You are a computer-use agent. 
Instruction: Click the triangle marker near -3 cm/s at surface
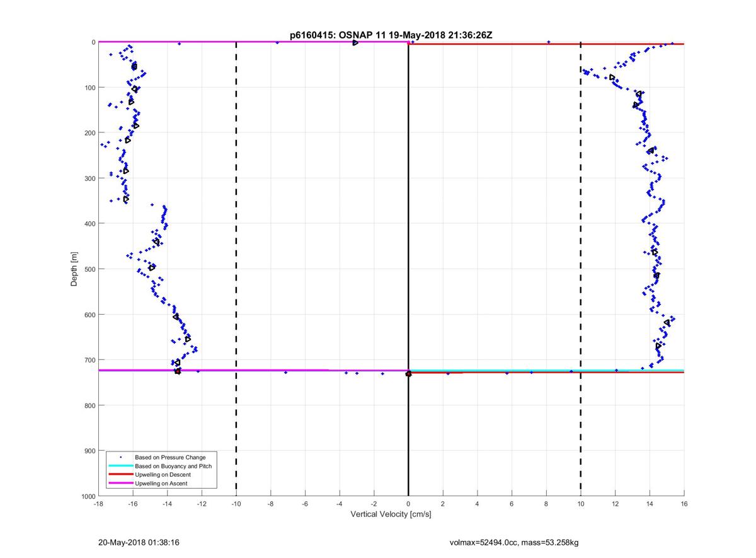click(355, 42)
